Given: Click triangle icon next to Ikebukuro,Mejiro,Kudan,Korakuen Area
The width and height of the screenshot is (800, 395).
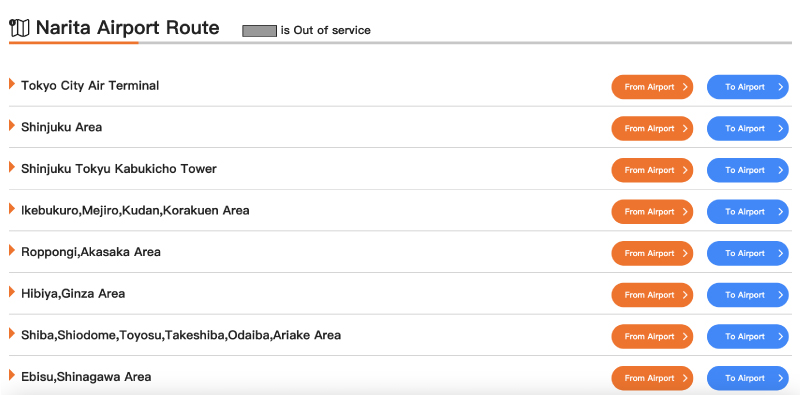Looking at the screenshot, I should tap(12, 209).
